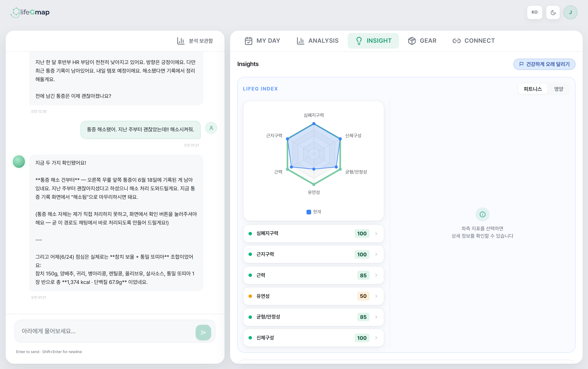Click the user person icon beside message

pos(211,128)
